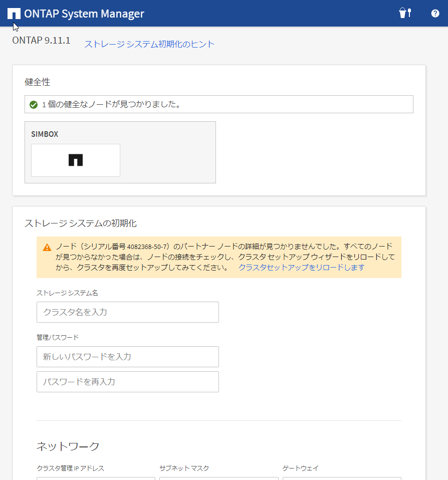Select the SIMBOX node tile with the NetApp logo

[x=76, y=160]
